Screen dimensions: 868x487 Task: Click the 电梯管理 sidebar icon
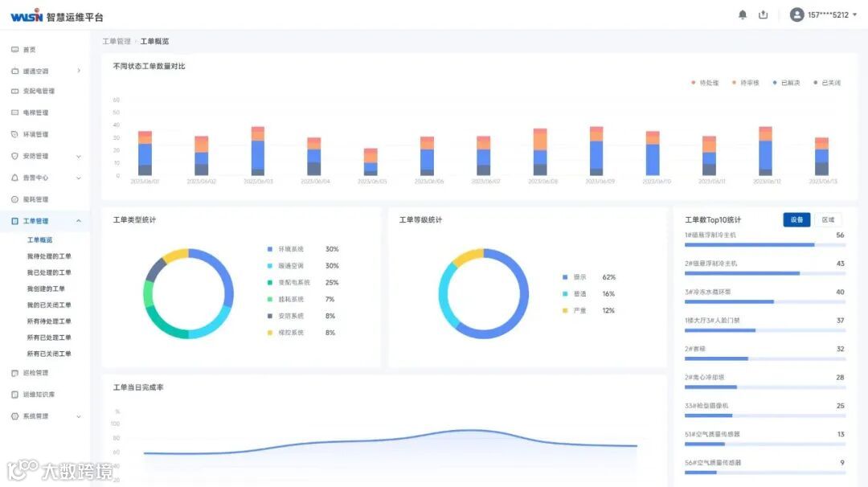tap(15, 113)
